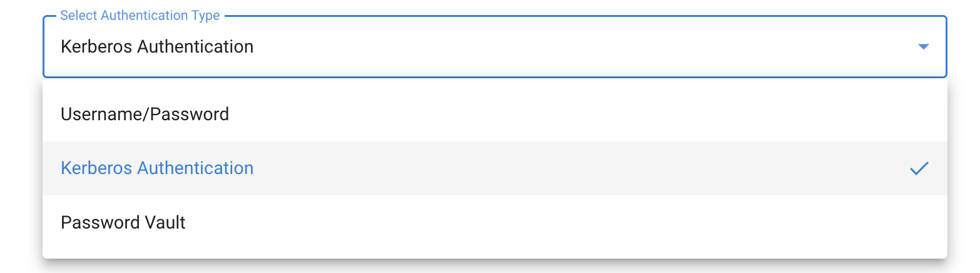
Task: Choose Password Vault from the list
Action: [x=123, y=222]
